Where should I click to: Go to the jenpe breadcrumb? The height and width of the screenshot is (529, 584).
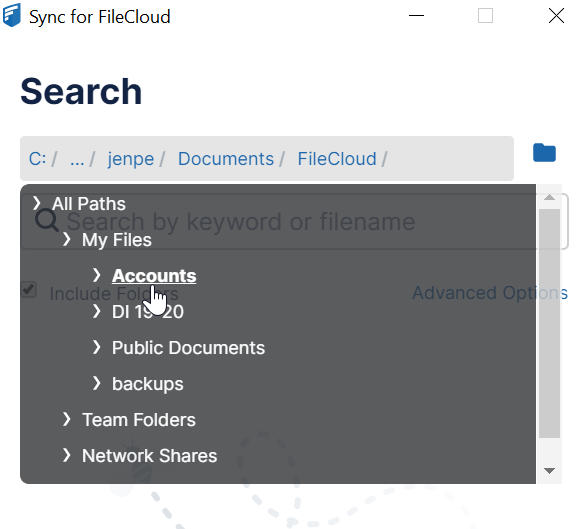(131, 159)
